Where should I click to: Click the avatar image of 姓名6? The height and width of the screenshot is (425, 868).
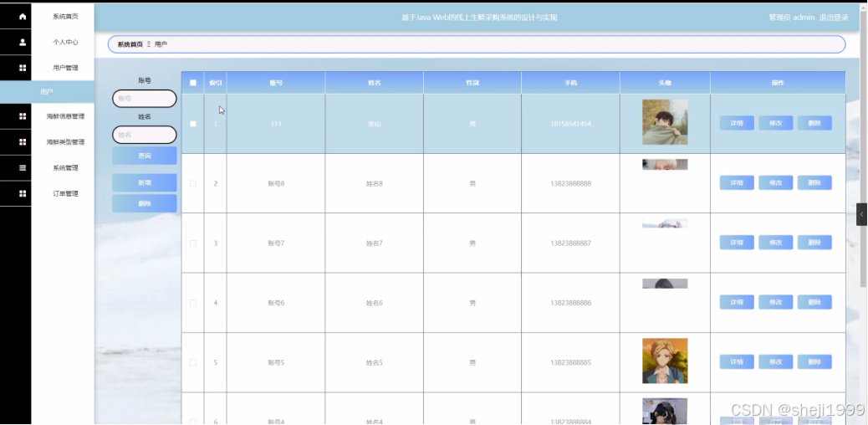coord(665,283)
